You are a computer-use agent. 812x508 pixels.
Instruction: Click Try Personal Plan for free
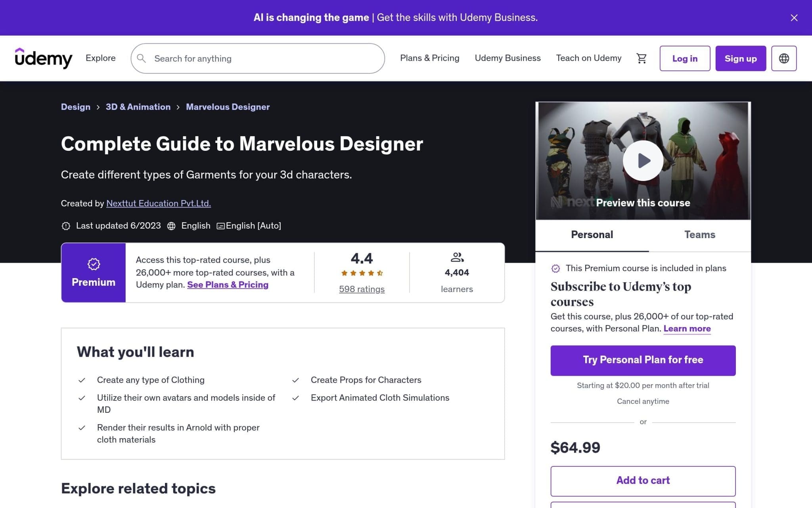[643, 360]
